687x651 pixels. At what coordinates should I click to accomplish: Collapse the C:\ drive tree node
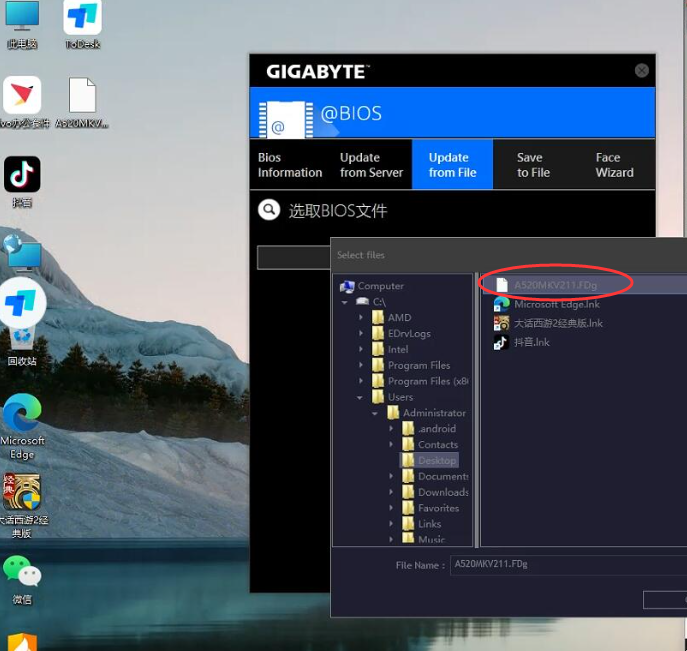[346, 302]
